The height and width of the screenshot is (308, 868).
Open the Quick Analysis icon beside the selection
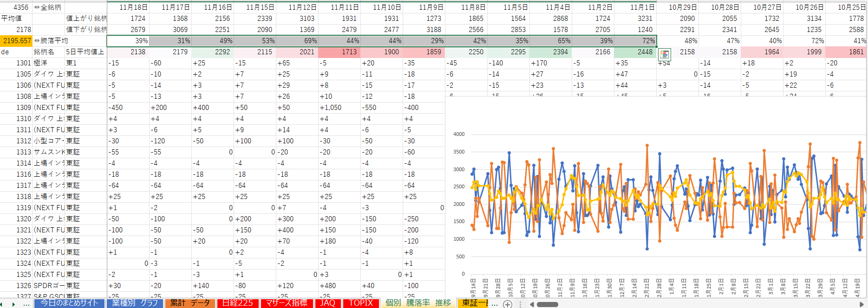(x=664, y=55)
